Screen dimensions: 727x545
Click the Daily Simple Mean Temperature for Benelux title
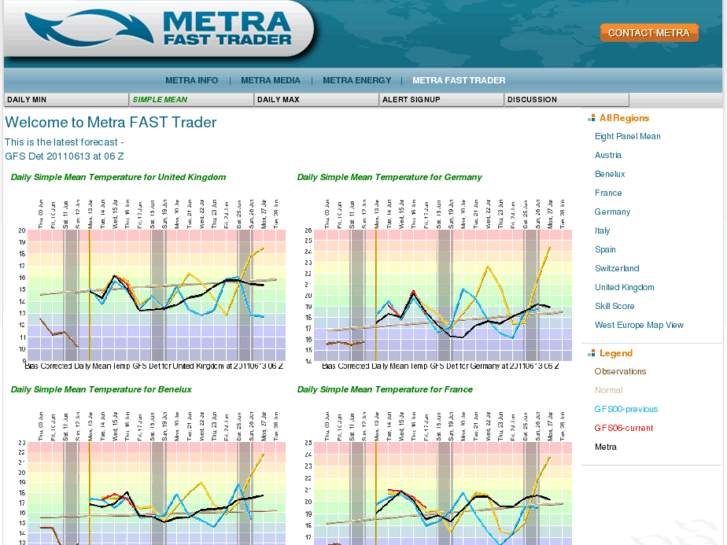[101, 389]
